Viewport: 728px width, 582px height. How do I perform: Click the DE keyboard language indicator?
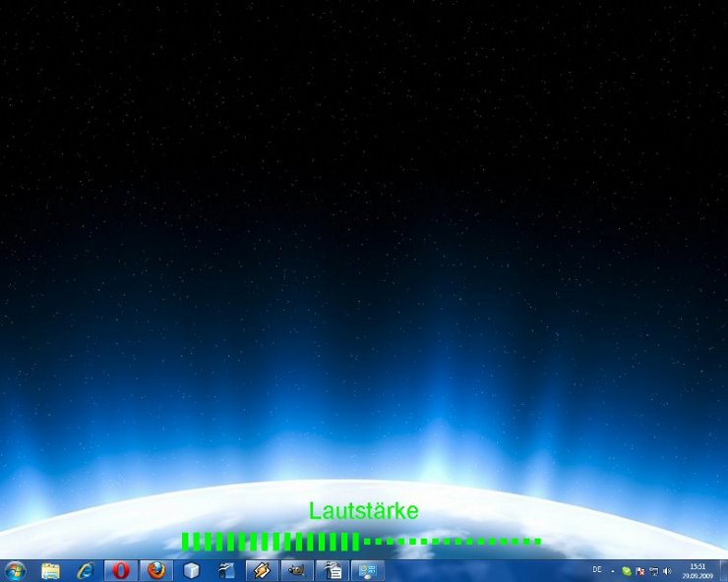(x=597, y=569)
